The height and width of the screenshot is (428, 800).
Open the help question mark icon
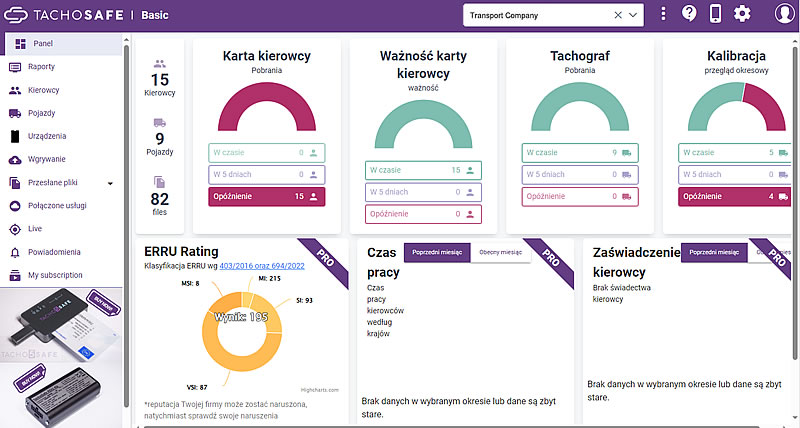689,14
